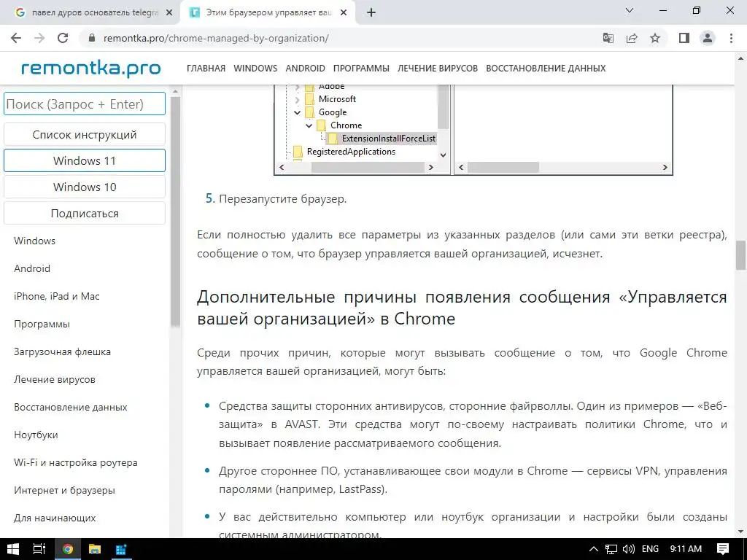Switch the ENG input language indicator
Viewport: 747px width, 560px height.
(x=650, y=549)
